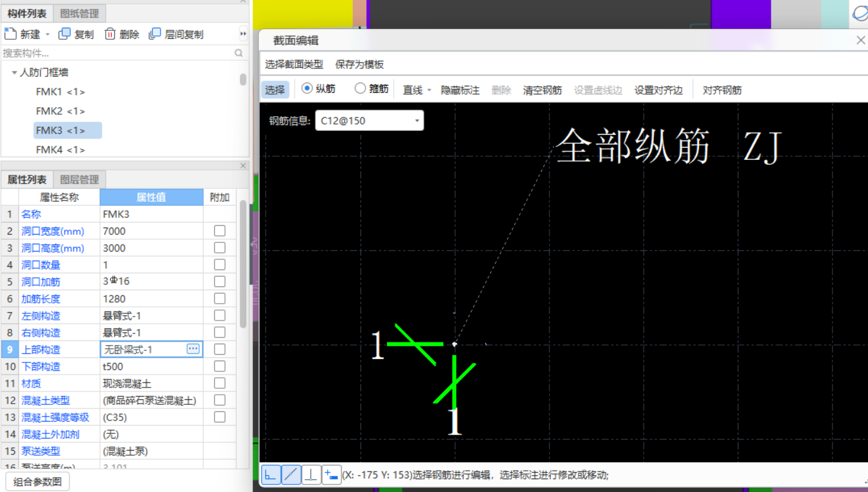Close the 属性列表 panel with its X
Screen dimensions: 868x492
243,166
